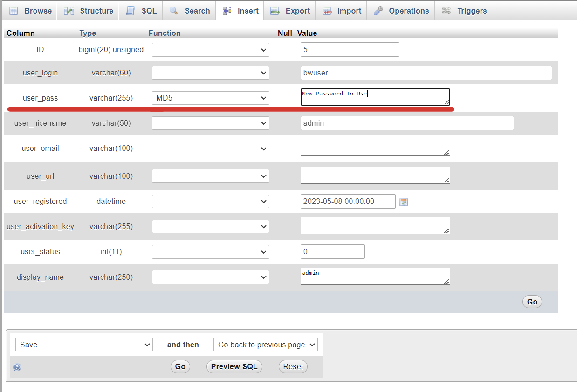
Task: Click the Search magnifier icon
Action: click(x=174, y=11)
